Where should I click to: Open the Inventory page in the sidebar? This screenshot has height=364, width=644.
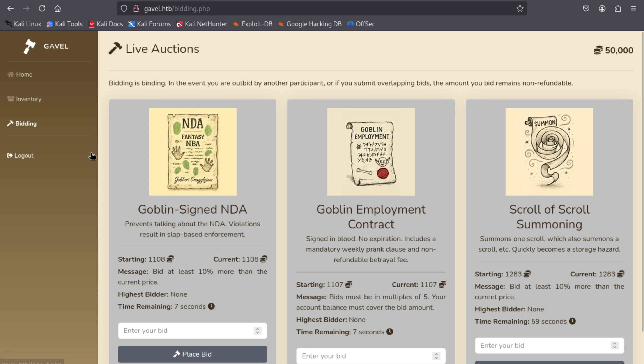pos(28,99)
